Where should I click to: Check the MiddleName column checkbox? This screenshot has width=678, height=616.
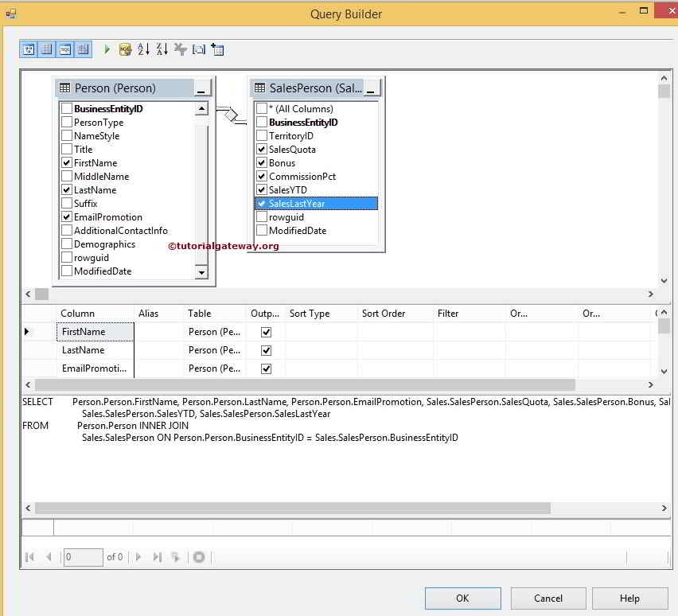68,176
